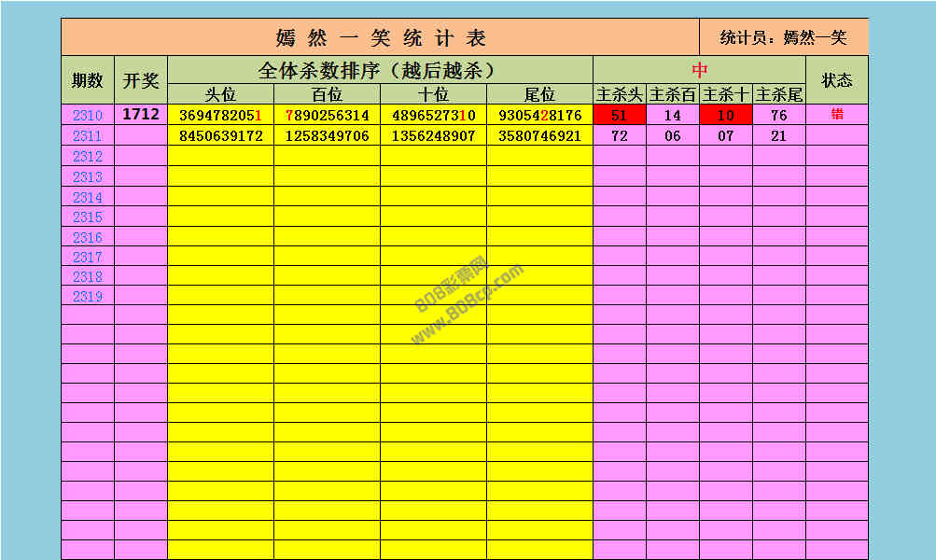Screen dimensions: 936x560
Task: Select the 尾位 column header
Action: [x=539, y=94]
